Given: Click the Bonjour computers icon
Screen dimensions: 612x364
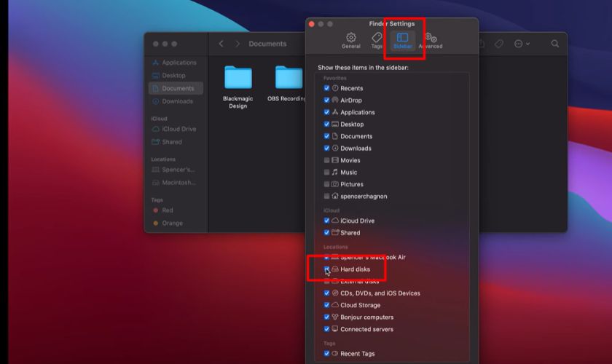Looking at the screenshot, I should [x=335, y=317].
